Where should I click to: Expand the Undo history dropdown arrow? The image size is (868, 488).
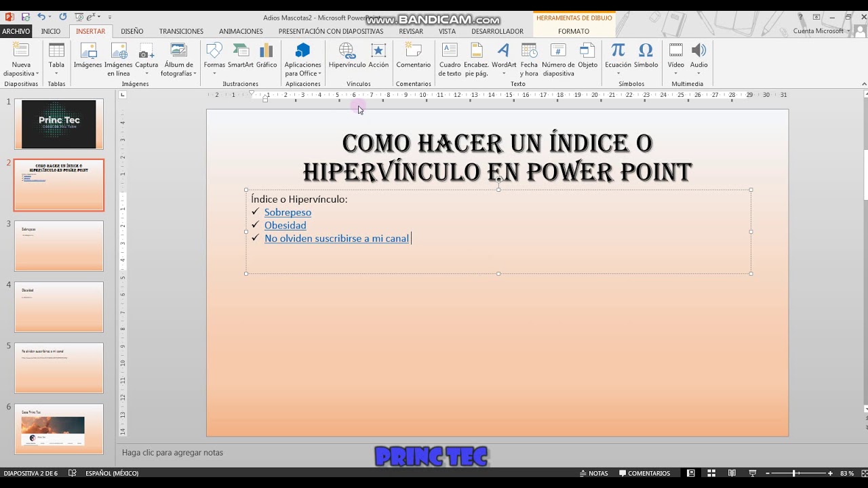pyautogui.click(x=50, y=17)
